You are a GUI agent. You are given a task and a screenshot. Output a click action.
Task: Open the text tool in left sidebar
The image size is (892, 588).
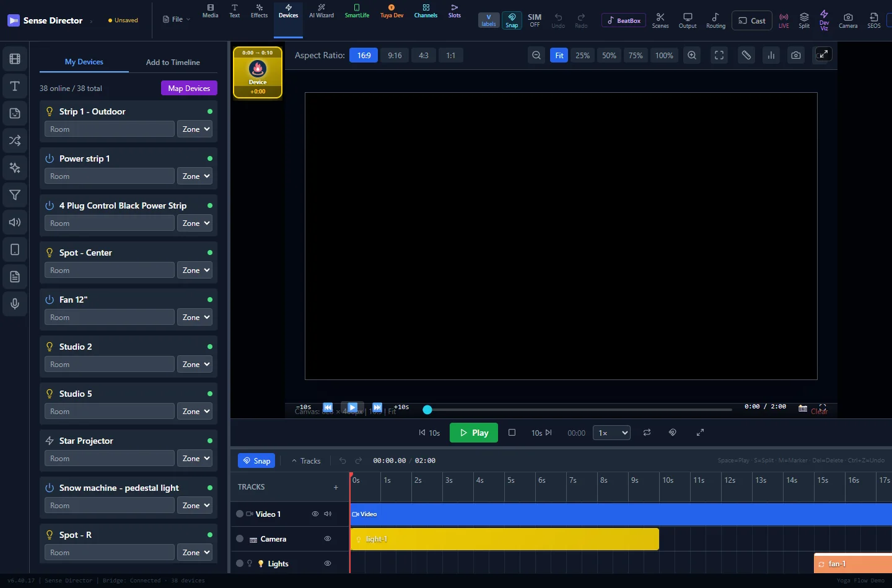tap(15, 86)
